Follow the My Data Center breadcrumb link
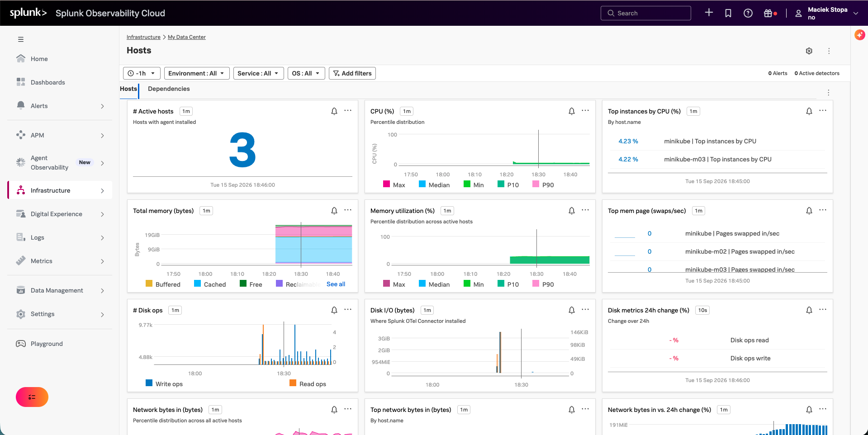This screenshot has height=435, width=868. pyautogui.click(x=187, y=37)
